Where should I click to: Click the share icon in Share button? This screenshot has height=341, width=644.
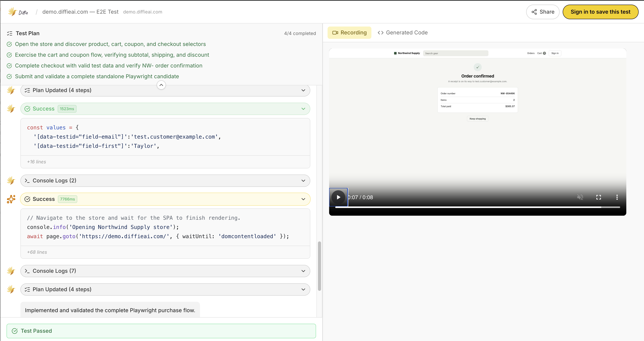[x=534, y=12]
